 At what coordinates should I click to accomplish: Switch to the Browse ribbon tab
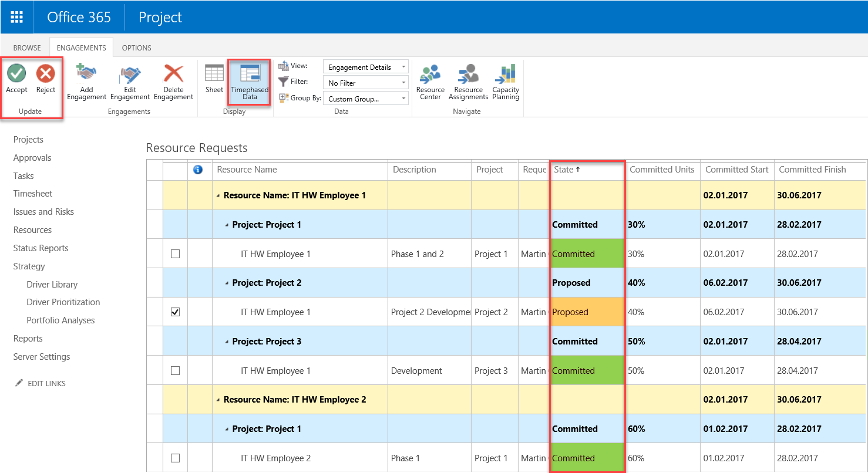tap(27, 48)
